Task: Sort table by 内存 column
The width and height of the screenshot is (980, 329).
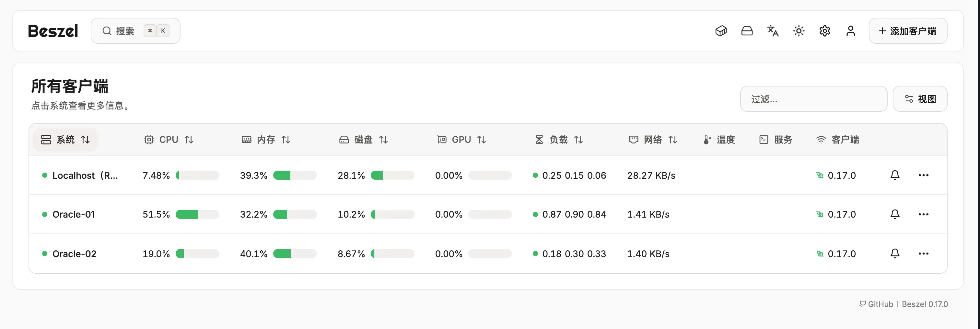Action: [x=266, y=140]
